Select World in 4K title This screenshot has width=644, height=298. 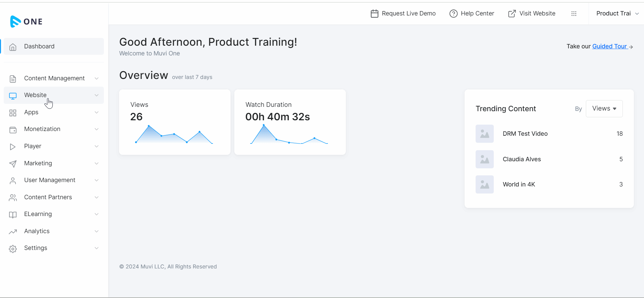pyautogui.click(x=519, y=184)
